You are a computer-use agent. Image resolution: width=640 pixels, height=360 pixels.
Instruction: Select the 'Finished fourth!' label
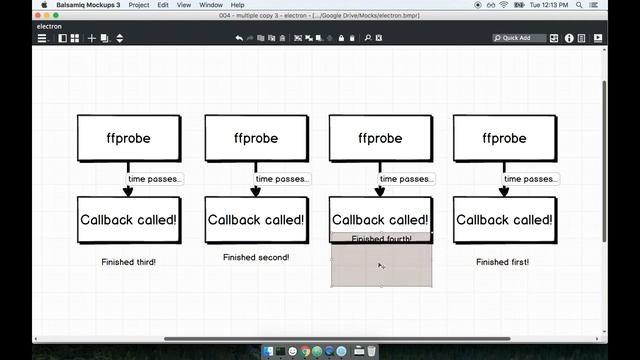point(381,239)
